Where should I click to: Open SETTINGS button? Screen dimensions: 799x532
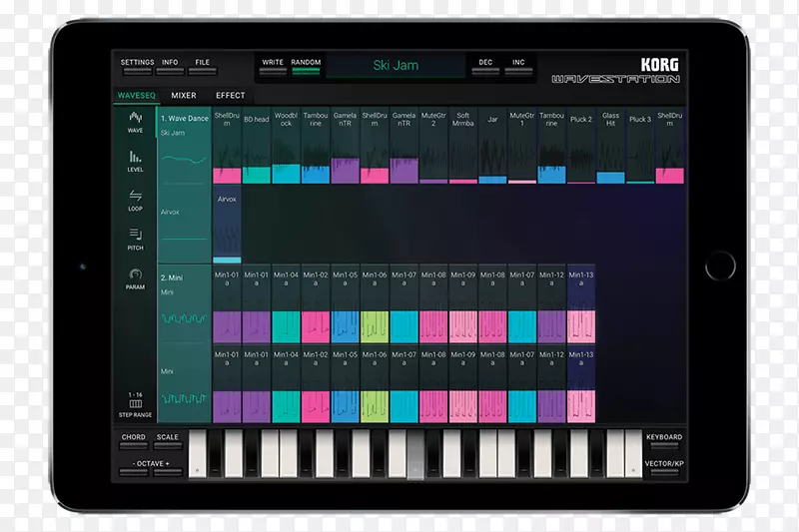(x=137, y=66)
